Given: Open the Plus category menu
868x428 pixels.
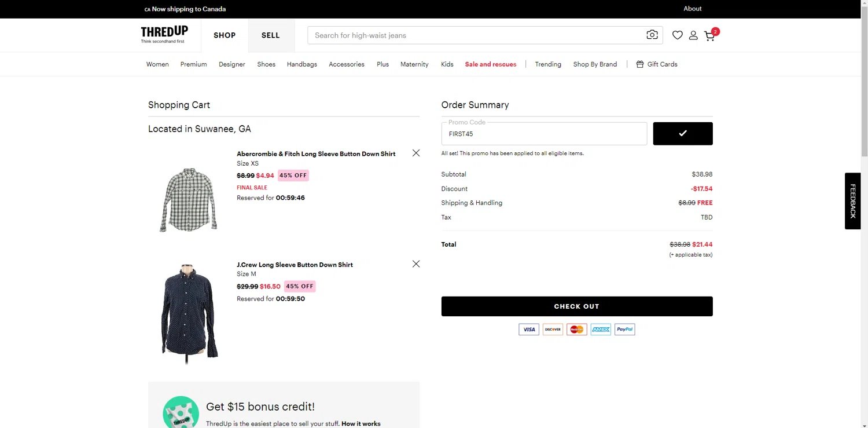Looking at the screenshot, I should point(382,64).
